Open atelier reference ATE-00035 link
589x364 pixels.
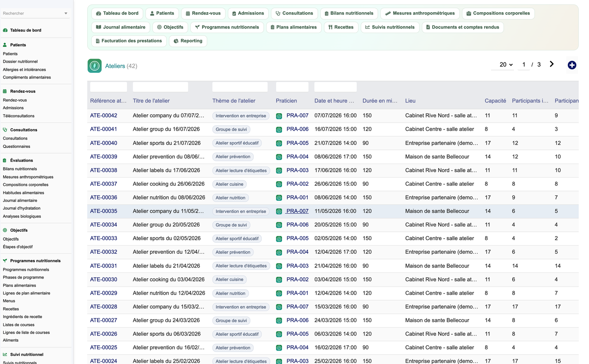coord(104,211)
